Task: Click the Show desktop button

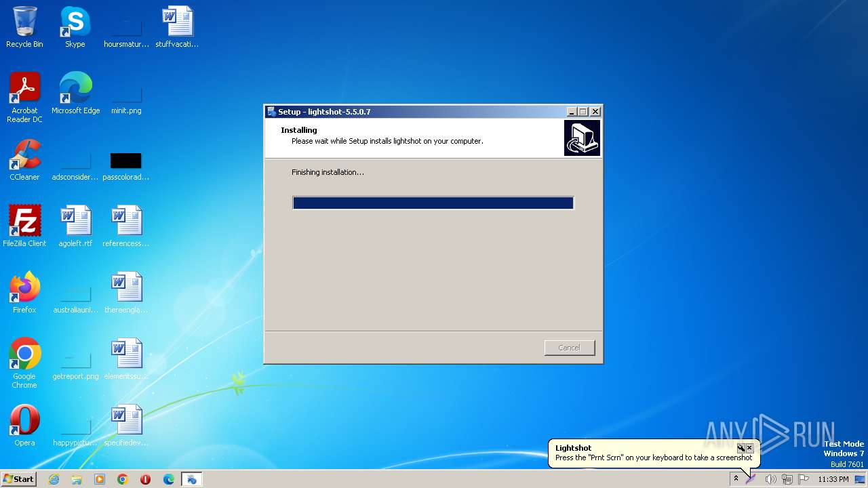Action: (x=860, y=479)
